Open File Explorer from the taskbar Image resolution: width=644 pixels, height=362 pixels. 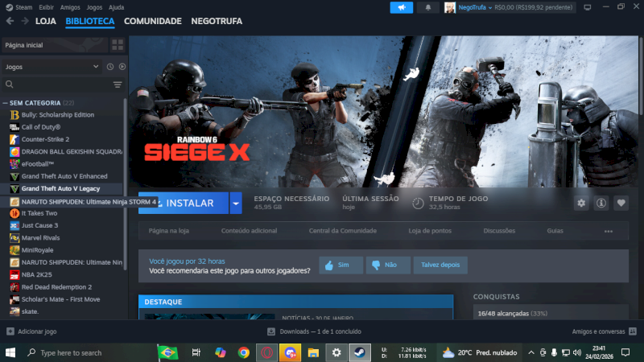coord(313,352)
